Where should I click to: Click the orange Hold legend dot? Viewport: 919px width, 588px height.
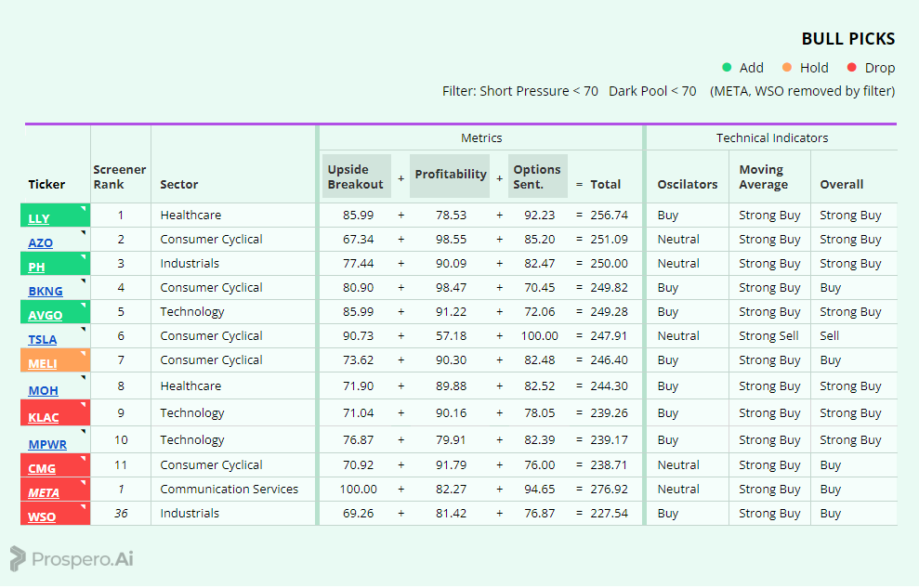(787, 68)
